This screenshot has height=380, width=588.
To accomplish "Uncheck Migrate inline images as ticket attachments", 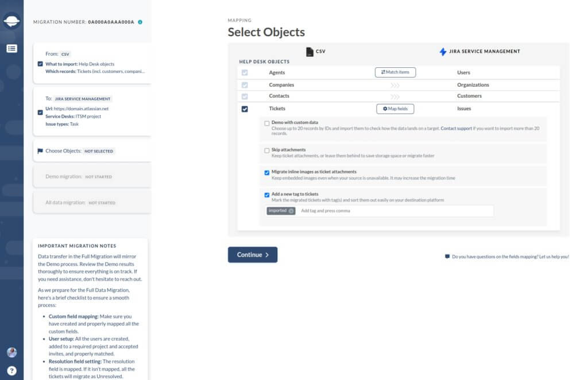I will point(267,171).
